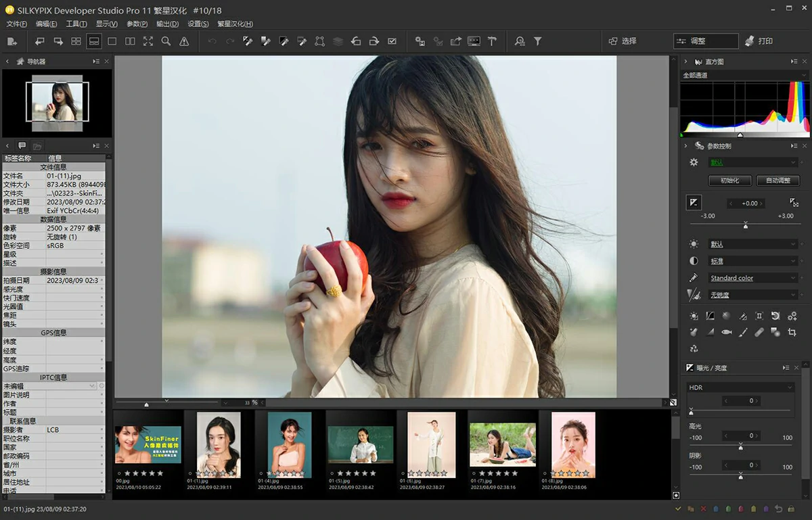Screen dimensions: 812x520
Task: Click the fullscreen preview icon
Action: [148, 41]
